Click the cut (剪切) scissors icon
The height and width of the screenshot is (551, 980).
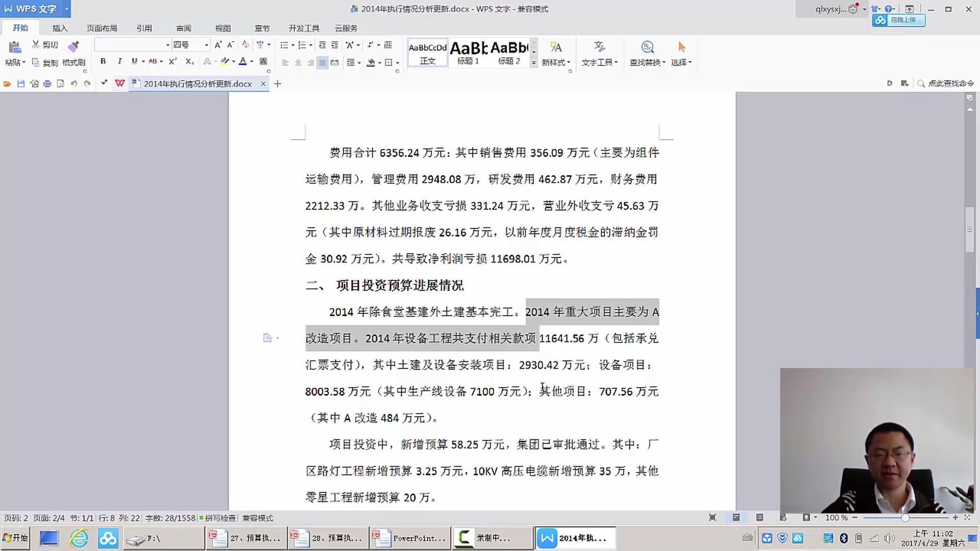(x=36, y=45)
